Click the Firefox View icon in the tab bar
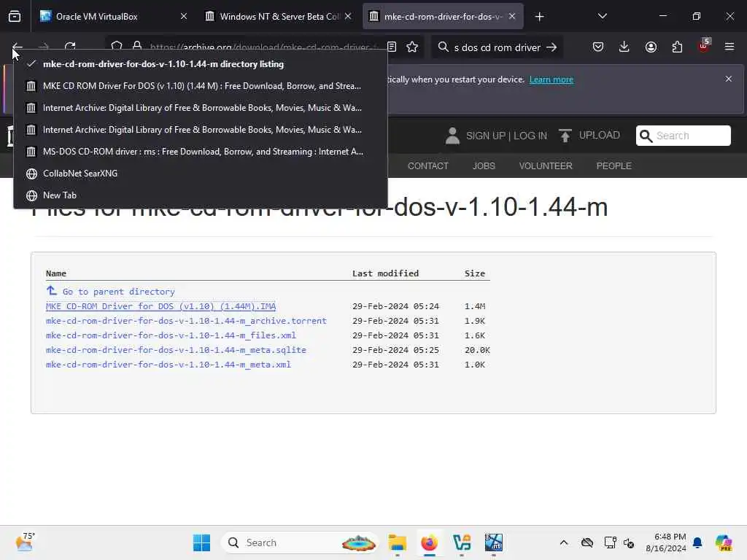The height and width of the screenshot is (560, 747). pos(15,16)
